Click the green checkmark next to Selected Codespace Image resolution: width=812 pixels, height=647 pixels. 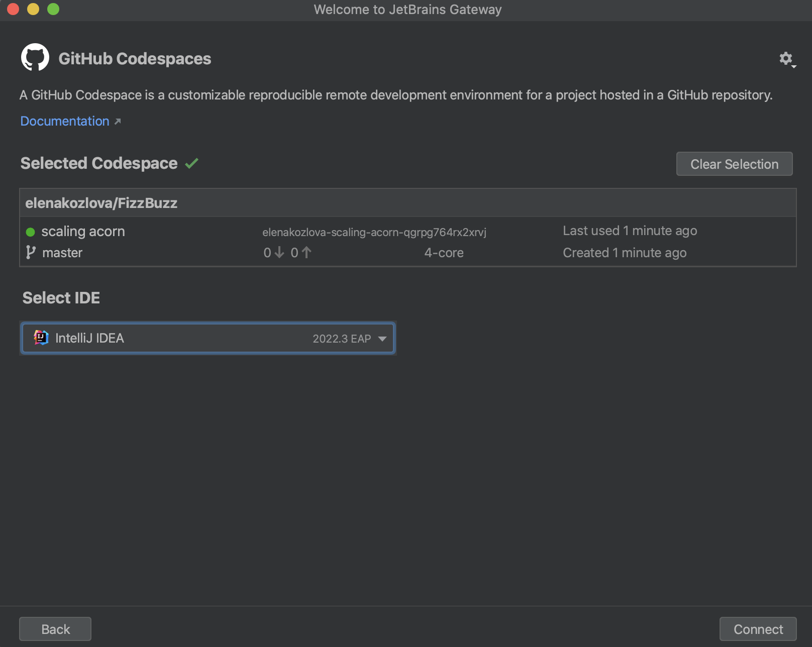coord(192,163)
